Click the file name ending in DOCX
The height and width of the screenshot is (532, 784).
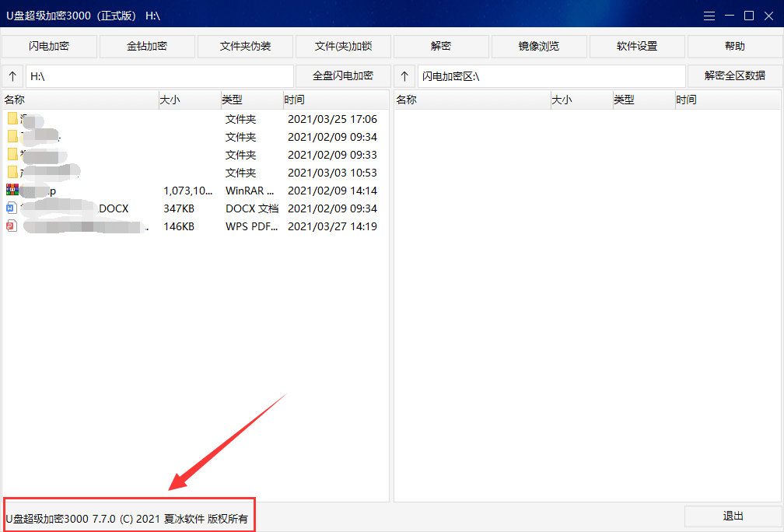tap(75, 208)
